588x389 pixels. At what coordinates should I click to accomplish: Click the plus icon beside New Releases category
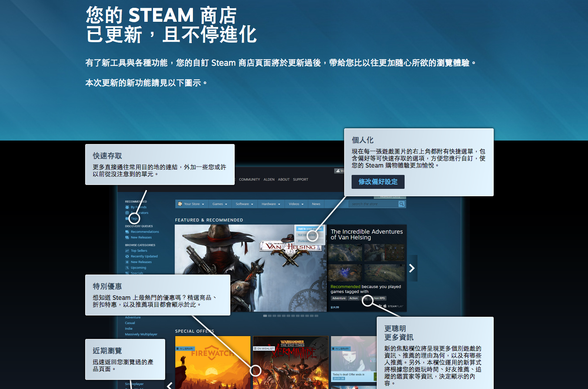click(x=127, y=262)
